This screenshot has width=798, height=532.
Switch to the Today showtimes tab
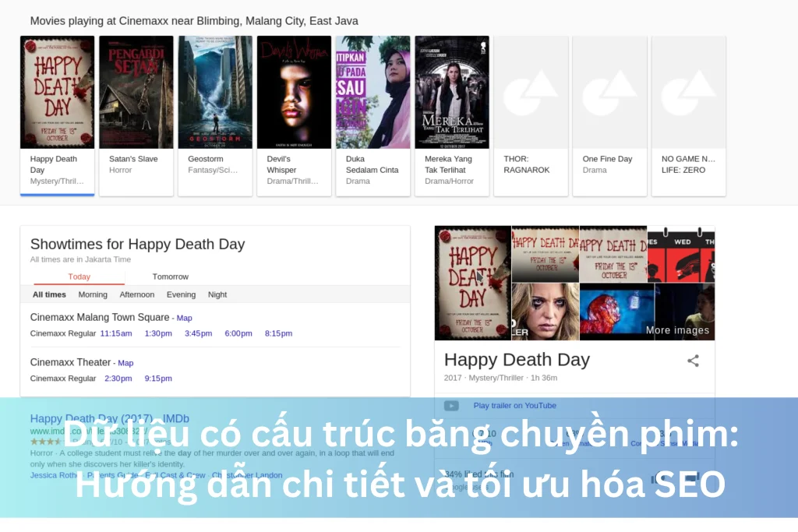79,277
